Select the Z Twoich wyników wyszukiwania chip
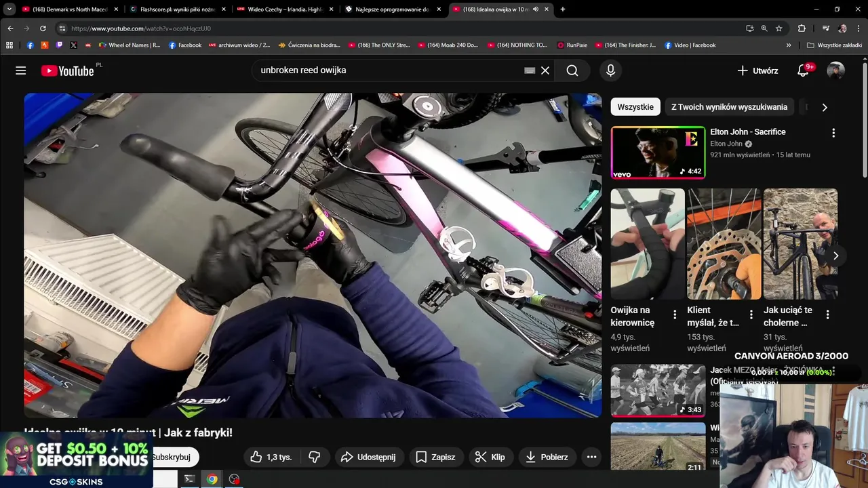 (x=729, y=107)
